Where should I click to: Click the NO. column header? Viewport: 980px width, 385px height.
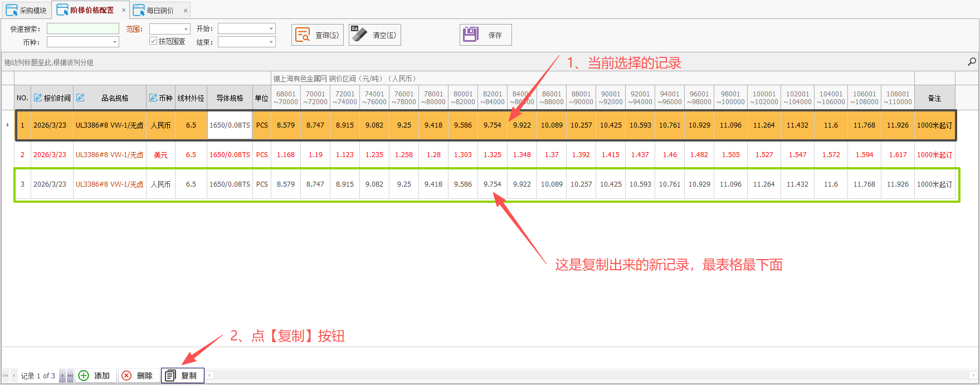coord(22,98)
